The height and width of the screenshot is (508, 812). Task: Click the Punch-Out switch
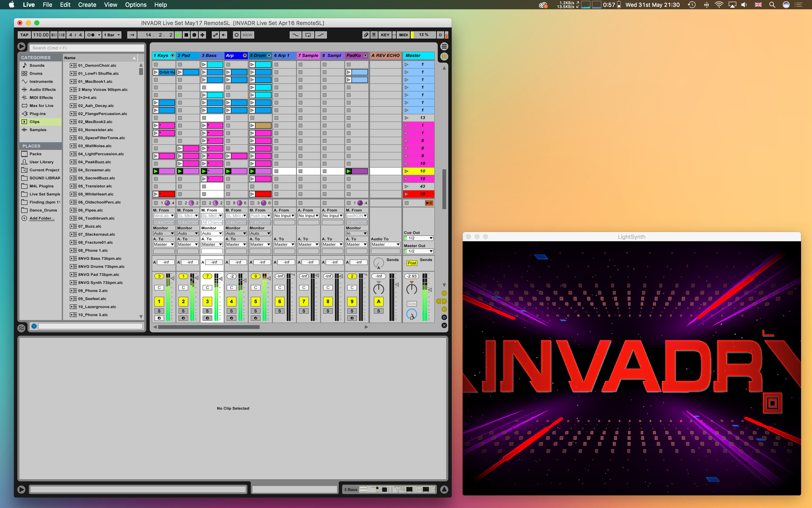tap(321, 35)
